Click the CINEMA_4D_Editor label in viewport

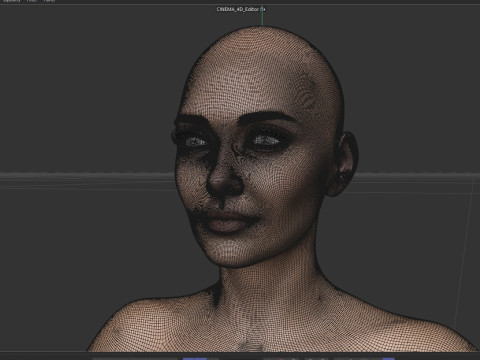(x=238, y=9)
